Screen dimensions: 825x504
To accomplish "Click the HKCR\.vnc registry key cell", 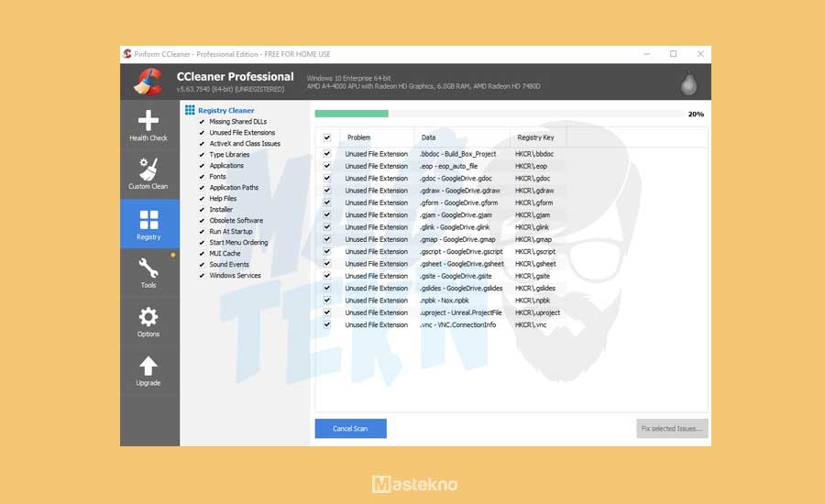I will (x=531, y=324).
